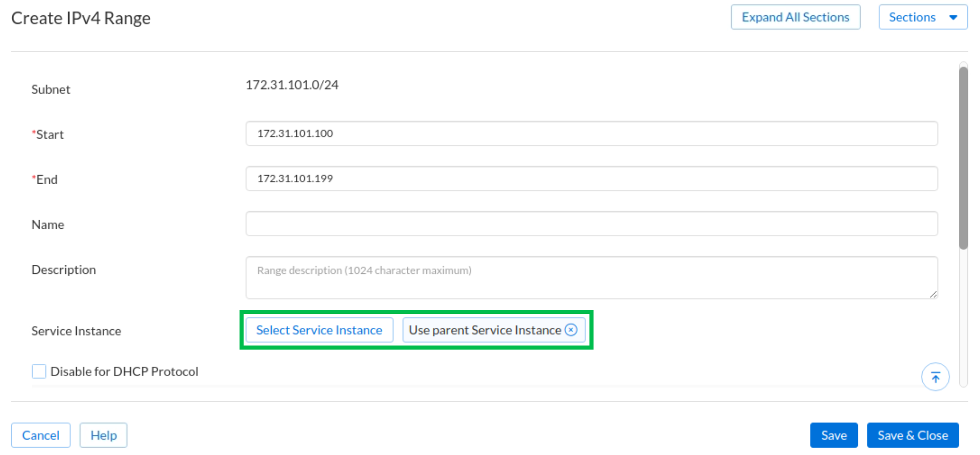Focus the Name input field
The width and height of the screenshot is (980, 455).
pyautogui.click(x=591, y=223)
